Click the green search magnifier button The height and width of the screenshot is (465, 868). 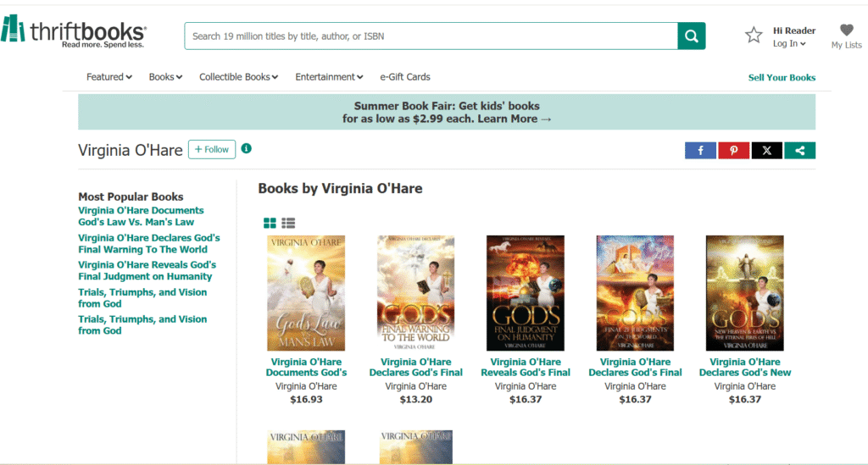tap(691, 36)
